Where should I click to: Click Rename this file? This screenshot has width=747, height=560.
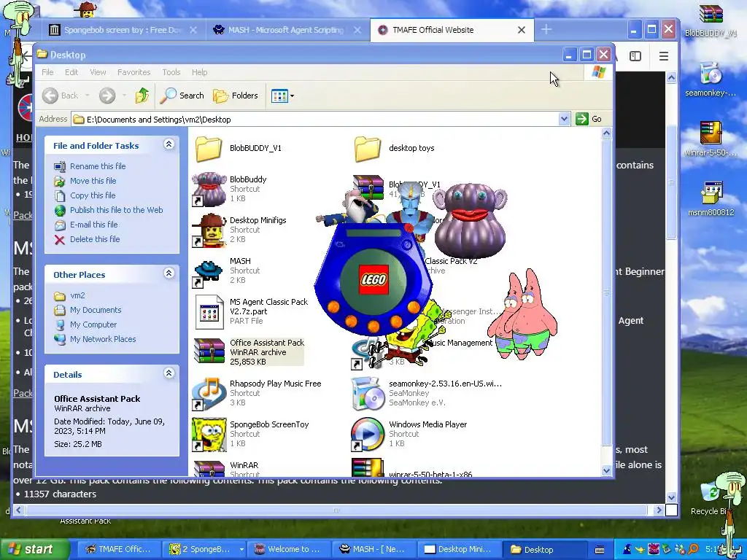click(x=98, y=166)
